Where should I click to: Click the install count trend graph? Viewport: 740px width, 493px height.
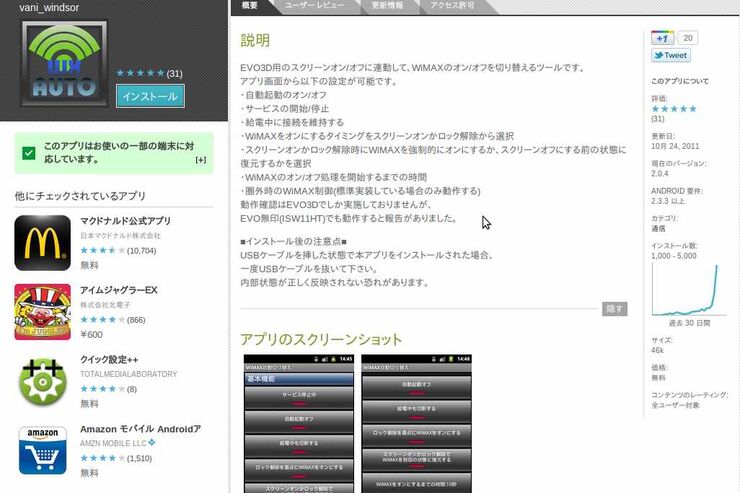689,290
